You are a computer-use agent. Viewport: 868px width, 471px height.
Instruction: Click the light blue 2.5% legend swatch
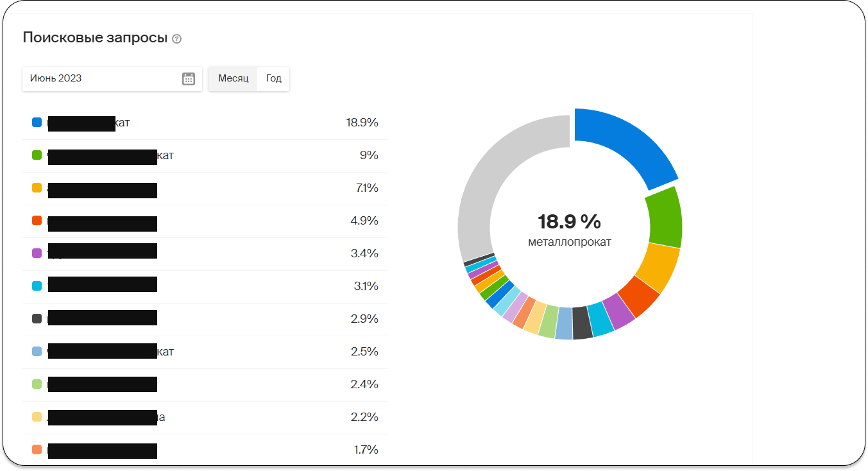[x=37, y=352]
